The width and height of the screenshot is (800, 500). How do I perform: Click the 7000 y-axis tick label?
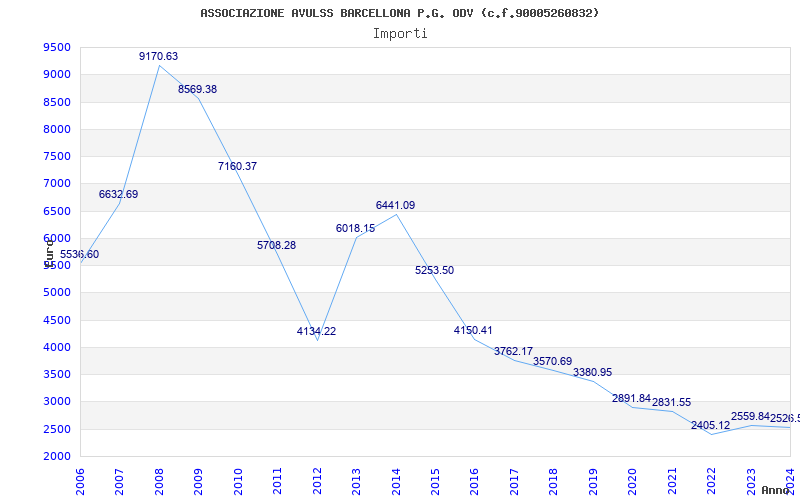(57, 184)
